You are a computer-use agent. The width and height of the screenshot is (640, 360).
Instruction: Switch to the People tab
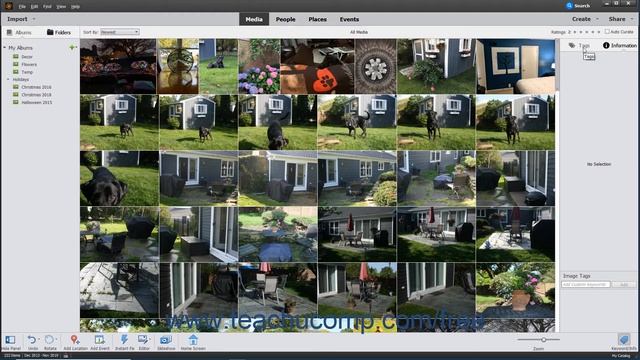pos(285,19)
